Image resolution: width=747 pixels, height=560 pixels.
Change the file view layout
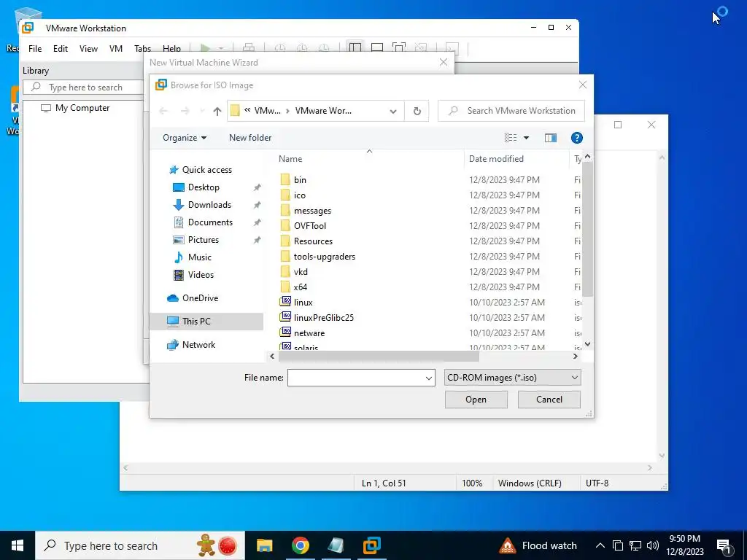coord(510,138)
